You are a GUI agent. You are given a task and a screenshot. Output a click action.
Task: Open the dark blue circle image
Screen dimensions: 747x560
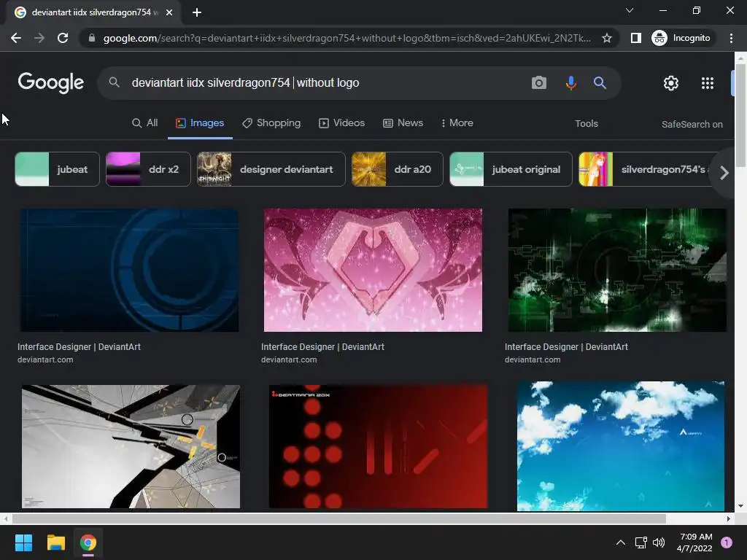[x=129, y=270]
